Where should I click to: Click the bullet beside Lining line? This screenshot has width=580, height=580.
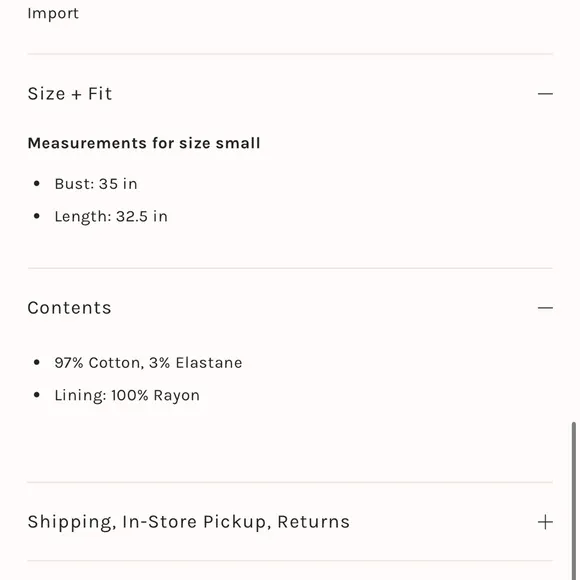coord(36,395)
